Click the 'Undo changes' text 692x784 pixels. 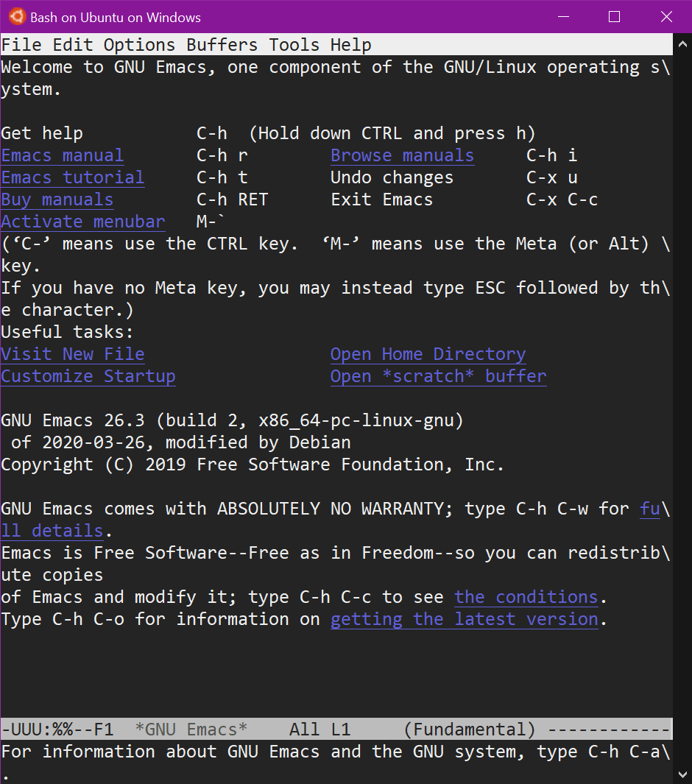[392, 177]
